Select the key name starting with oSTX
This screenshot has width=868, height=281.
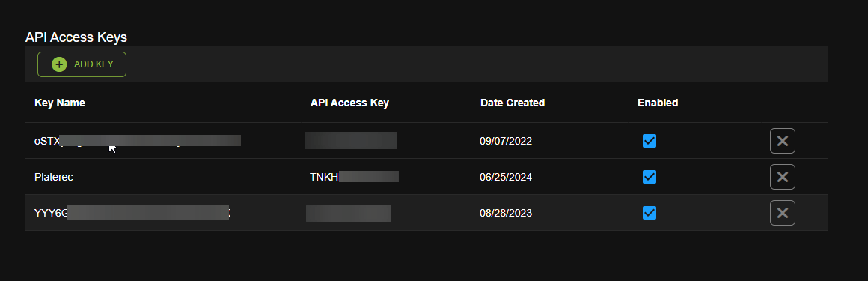pyautogui.click(x=137, y=141)
